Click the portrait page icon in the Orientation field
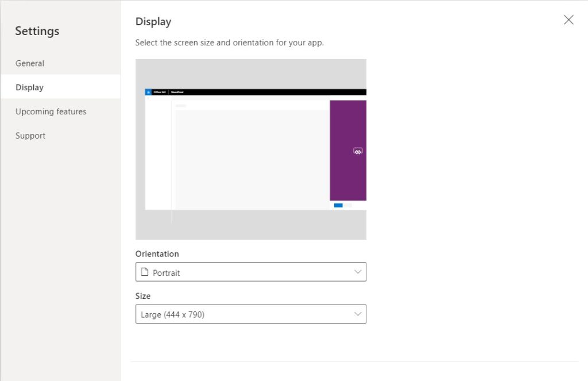Viewport: 588px width, 381px height. tap(145, 272)
